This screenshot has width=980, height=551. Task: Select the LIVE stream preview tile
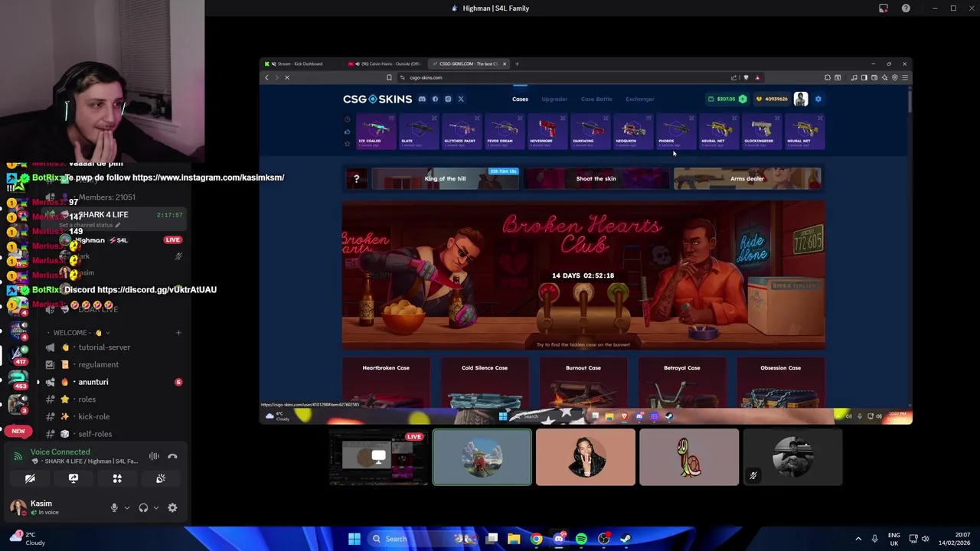pos(378,458)
